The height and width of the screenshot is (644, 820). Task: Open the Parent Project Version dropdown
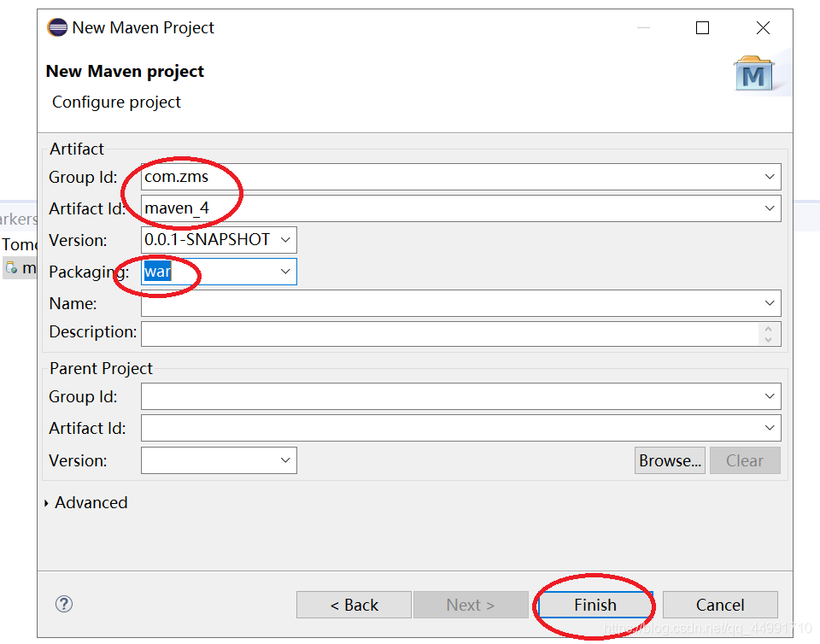pyautogui.click(x=285, y=460)
